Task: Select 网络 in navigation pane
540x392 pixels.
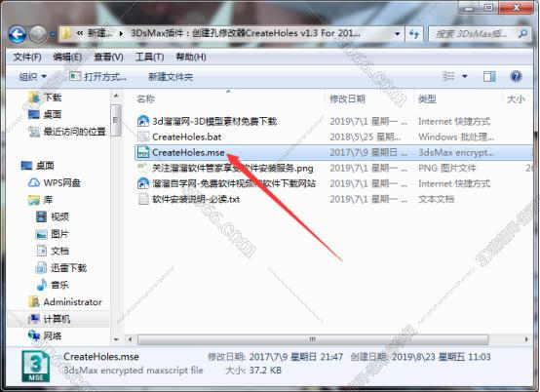Action: coord(53,335)
